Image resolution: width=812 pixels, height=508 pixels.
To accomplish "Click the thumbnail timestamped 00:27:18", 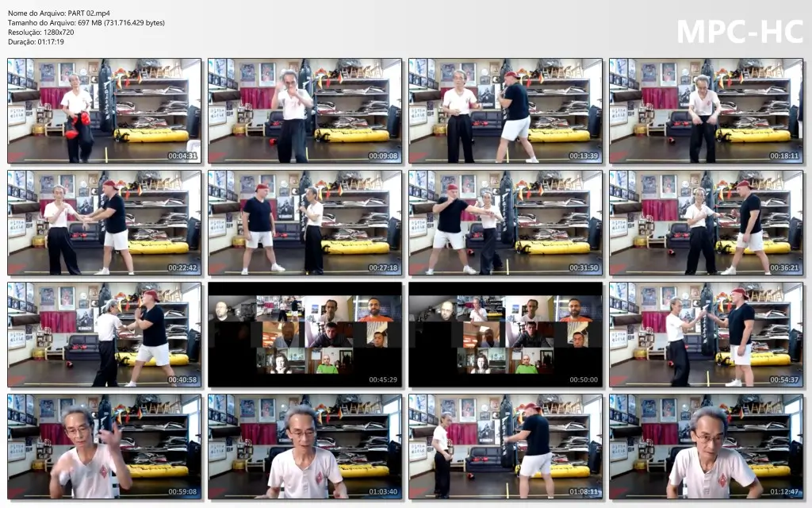I will tap(305, 223).
